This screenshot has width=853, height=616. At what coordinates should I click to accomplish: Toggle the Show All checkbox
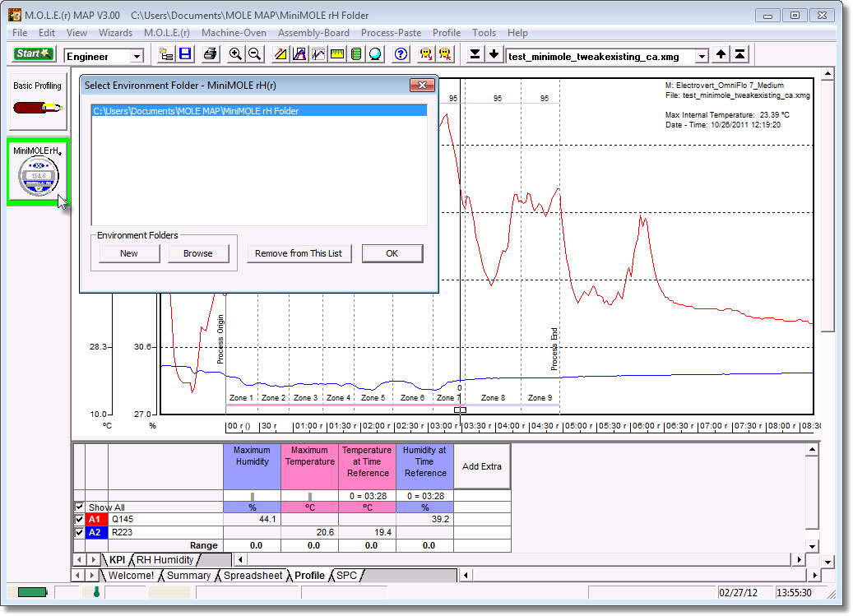pos(80,507)
